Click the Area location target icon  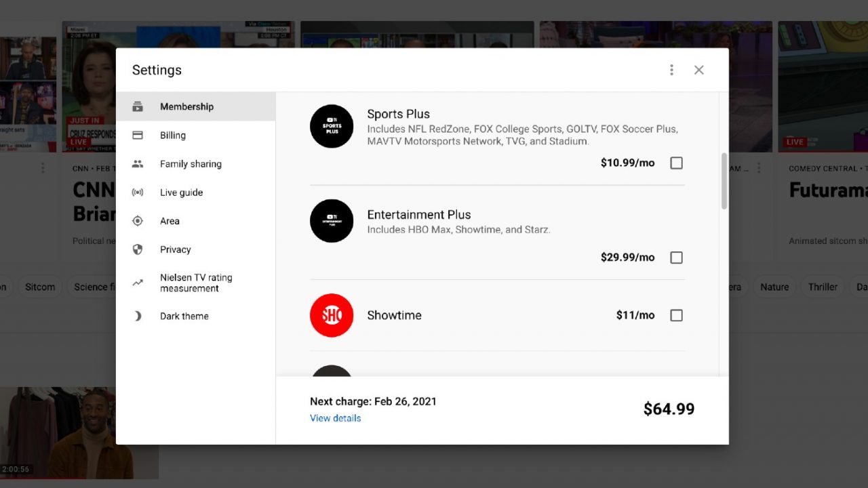pos(138,221)
